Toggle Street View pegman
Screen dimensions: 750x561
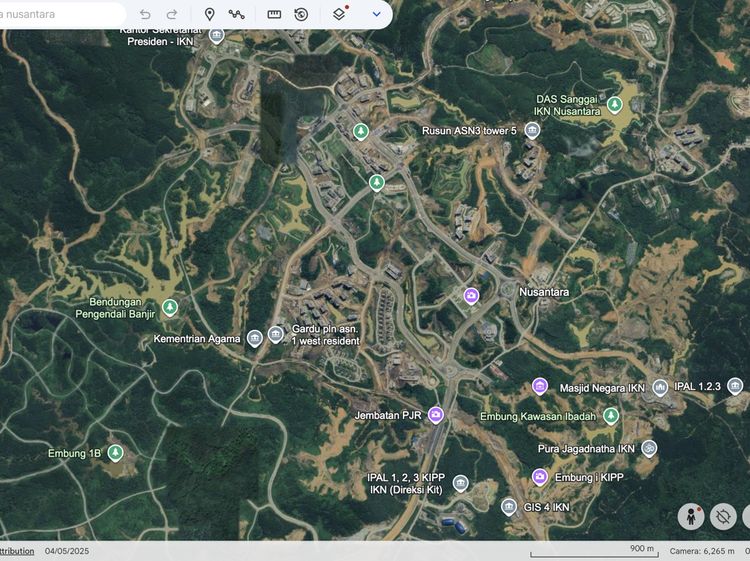690,516
